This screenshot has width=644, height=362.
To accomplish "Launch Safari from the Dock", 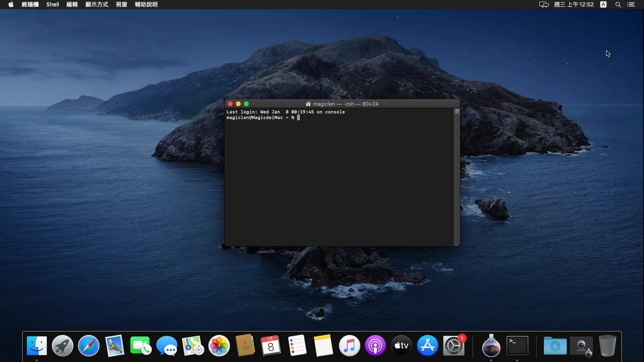I will click(89, 346).
